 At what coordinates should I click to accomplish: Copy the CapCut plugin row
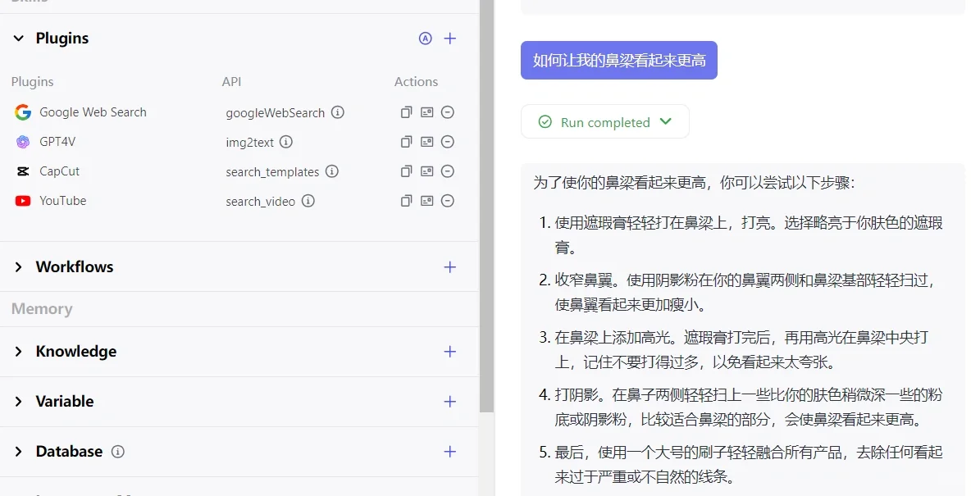406,171
